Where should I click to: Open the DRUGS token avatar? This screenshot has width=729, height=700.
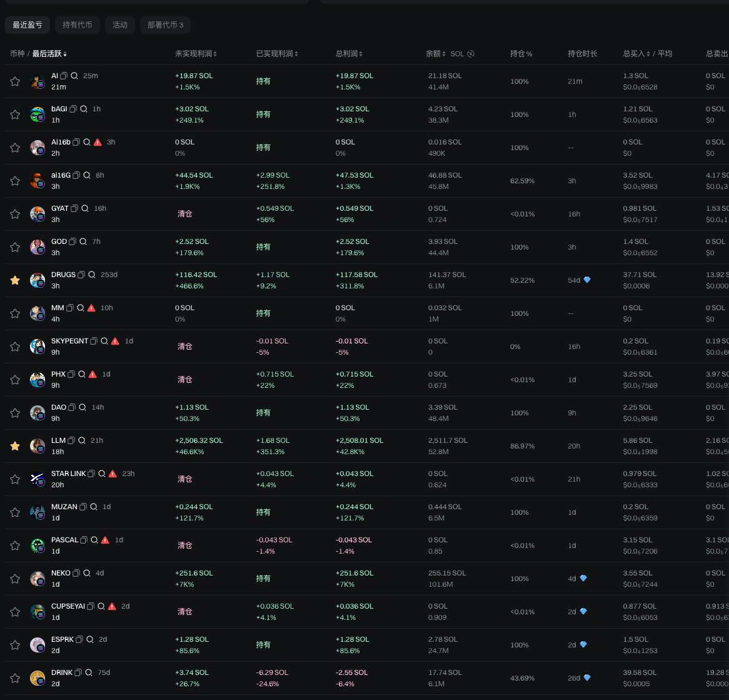pos(37,280)
